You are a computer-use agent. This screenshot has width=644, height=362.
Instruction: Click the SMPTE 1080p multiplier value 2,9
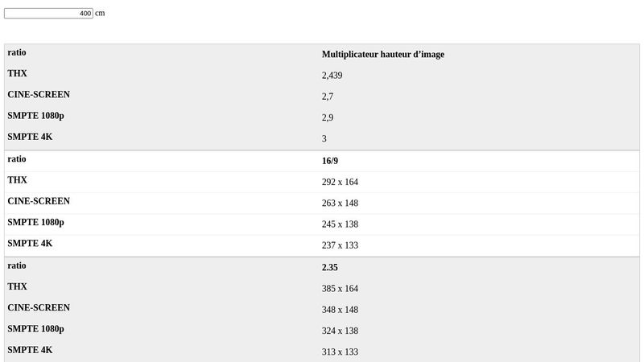[x=328, y=117]
